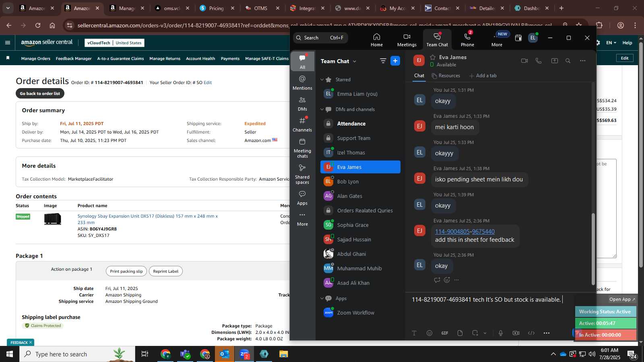644x362 pixels.
Task: Open Outlook from the taskbar
Action: coord(225,354)
